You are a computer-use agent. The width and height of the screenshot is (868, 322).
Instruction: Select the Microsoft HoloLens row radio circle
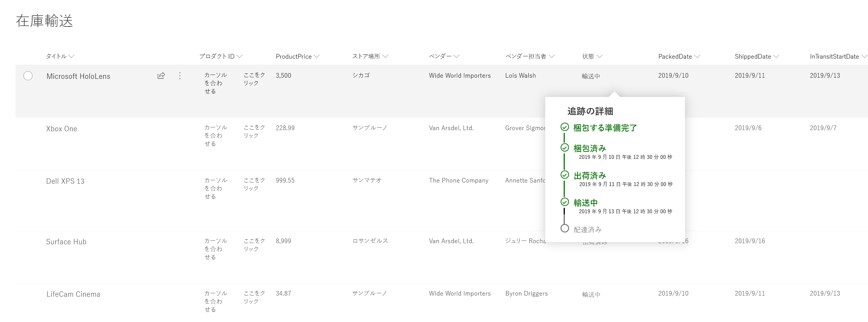[28, 76]
